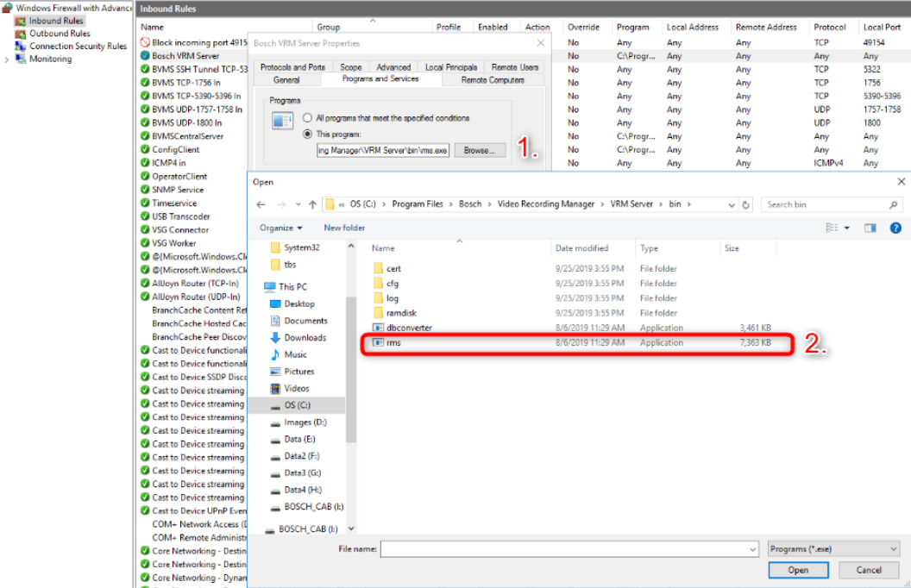Screen dimensions: 911x588
Task: Go back in the Open dialog
Action: pos(261,204)
